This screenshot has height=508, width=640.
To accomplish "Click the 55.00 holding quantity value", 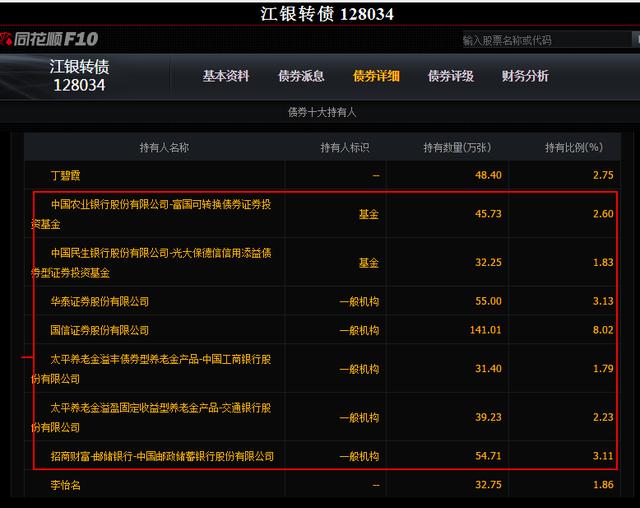I will pos(488,301).
